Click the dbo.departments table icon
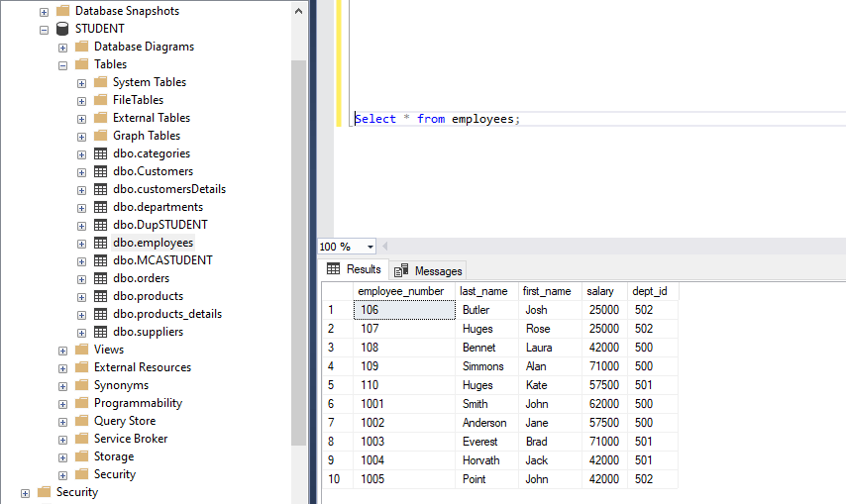 [100, 207]
